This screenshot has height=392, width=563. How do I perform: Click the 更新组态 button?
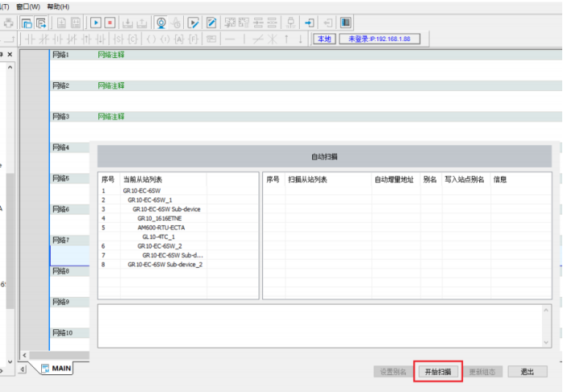tap(482, 372)
